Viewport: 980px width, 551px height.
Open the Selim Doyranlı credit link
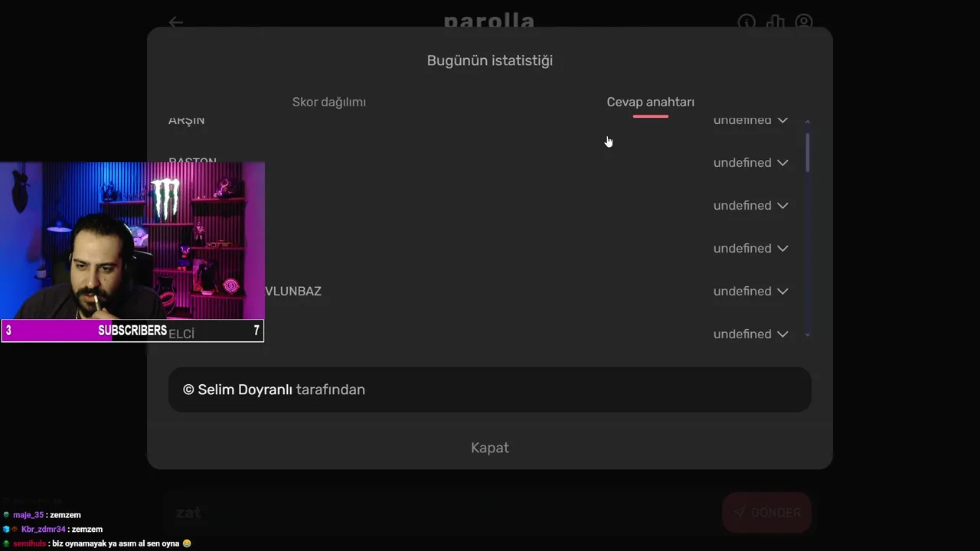[x=245, y=390]
